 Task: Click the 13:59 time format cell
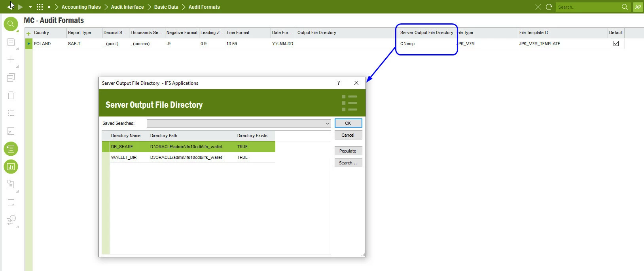point(232,44)
